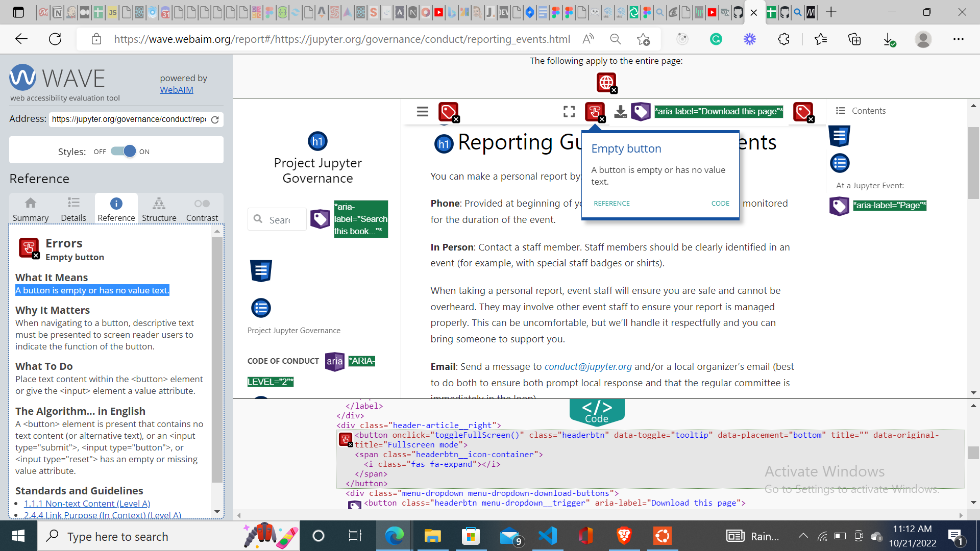Open the Structure tab

click(x=159, y=208)
